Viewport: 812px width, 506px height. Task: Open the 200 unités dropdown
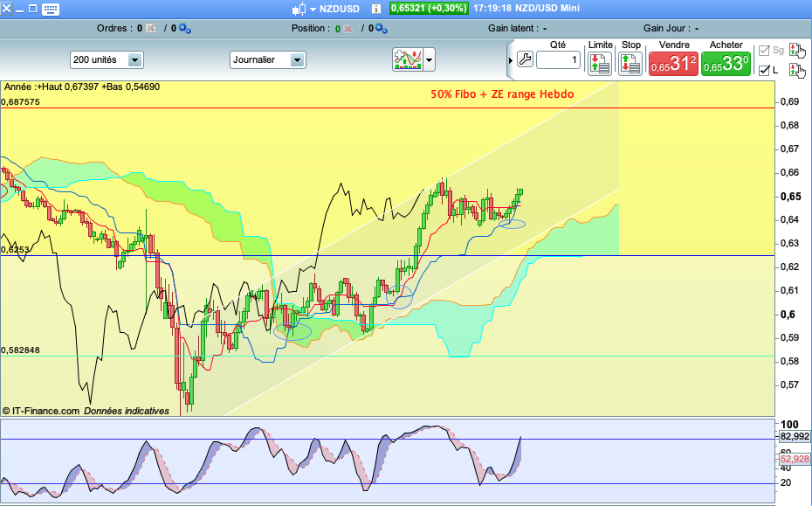point(107,59)
